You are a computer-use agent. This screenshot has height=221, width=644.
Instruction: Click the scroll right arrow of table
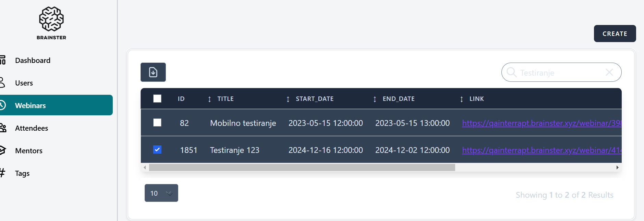tap(617, 167)
